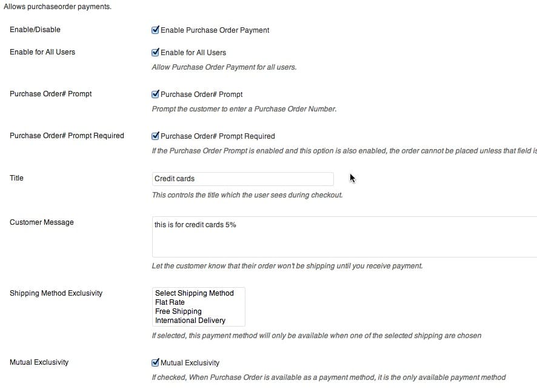The height and width of the screenshot is (392, 537).
Task: Disable the Purchase Order# Prompt checkbox
Action: (155, 94)
